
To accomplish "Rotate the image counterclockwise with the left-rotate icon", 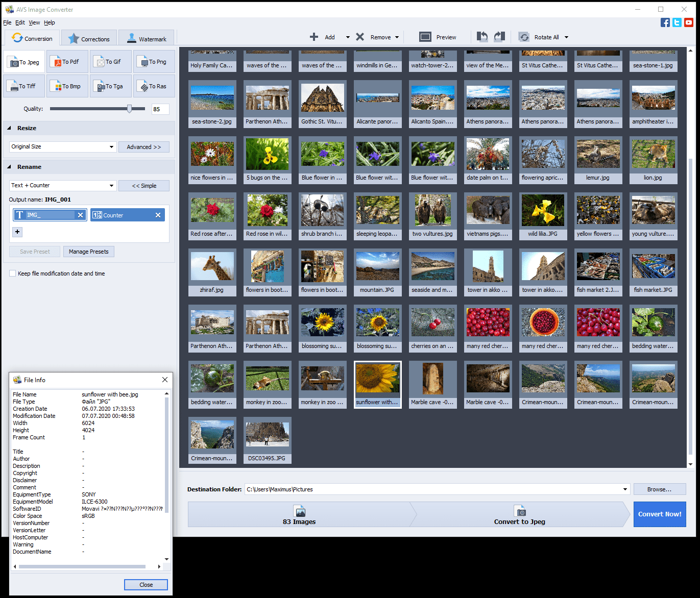I will [x=482, y=37].
